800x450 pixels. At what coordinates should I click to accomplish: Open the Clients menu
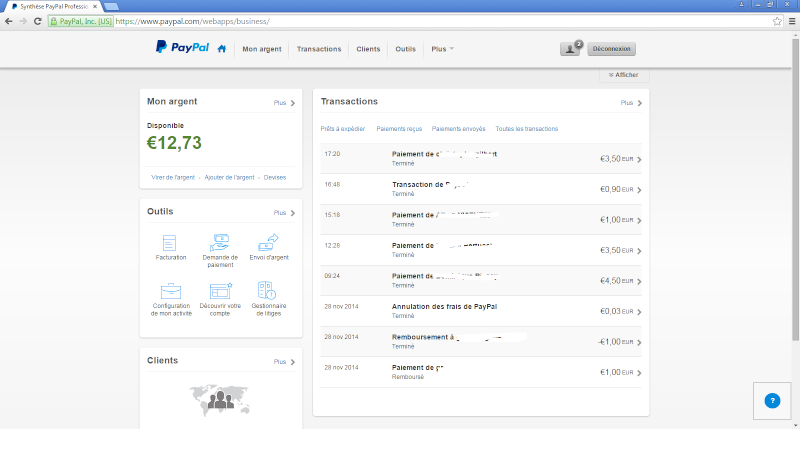tap(368, 49)
